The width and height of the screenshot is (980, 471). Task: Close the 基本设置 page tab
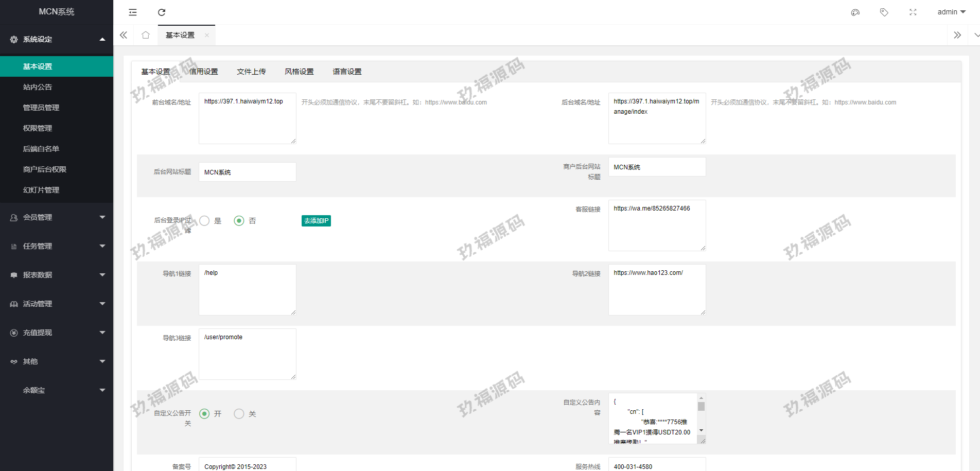point(207,36)
